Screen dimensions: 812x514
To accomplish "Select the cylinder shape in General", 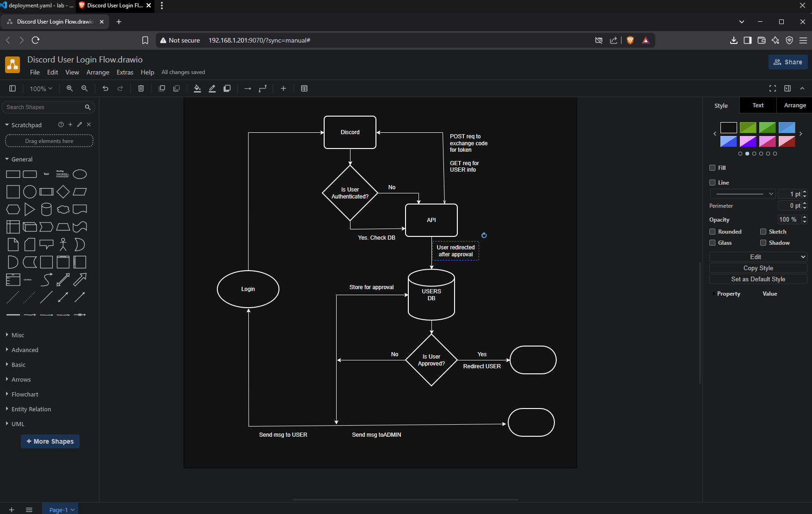I will tap(46, 209).
